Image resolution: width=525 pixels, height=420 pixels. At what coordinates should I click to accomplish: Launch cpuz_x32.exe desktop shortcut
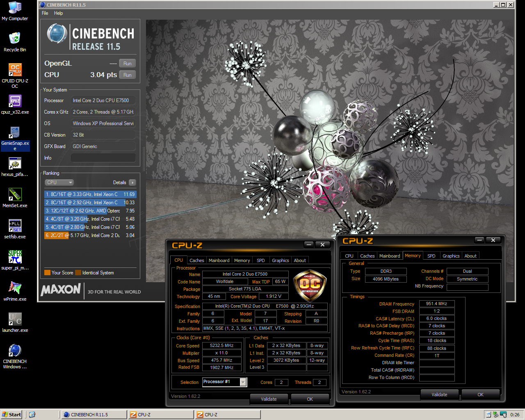pos(15,105)
